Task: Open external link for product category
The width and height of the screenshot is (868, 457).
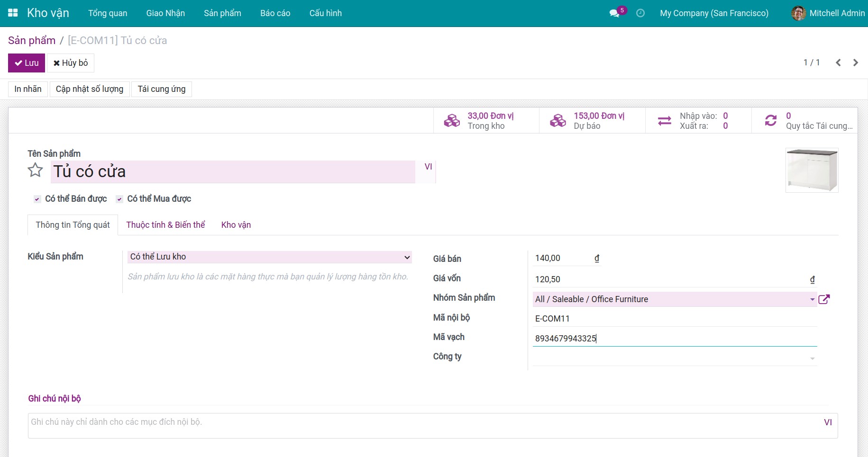Action: tap(824, 299)
